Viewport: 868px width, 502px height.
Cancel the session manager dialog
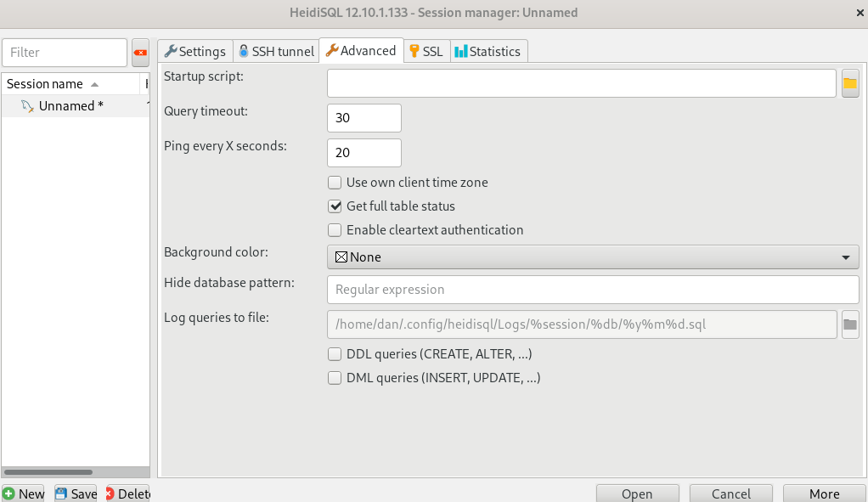pos(730,494)
